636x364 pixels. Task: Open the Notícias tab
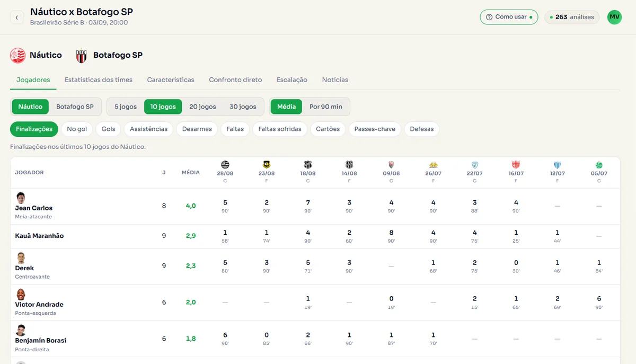coord(335,80)
